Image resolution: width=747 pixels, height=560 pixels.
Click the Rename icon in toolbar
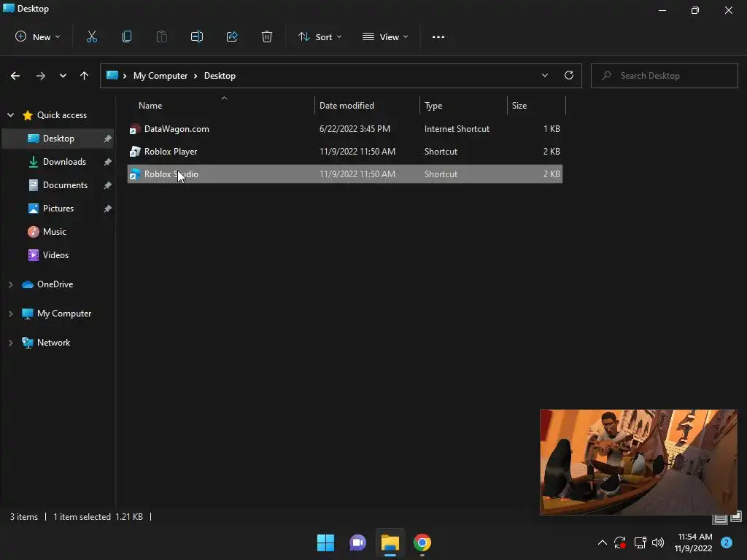197,36
